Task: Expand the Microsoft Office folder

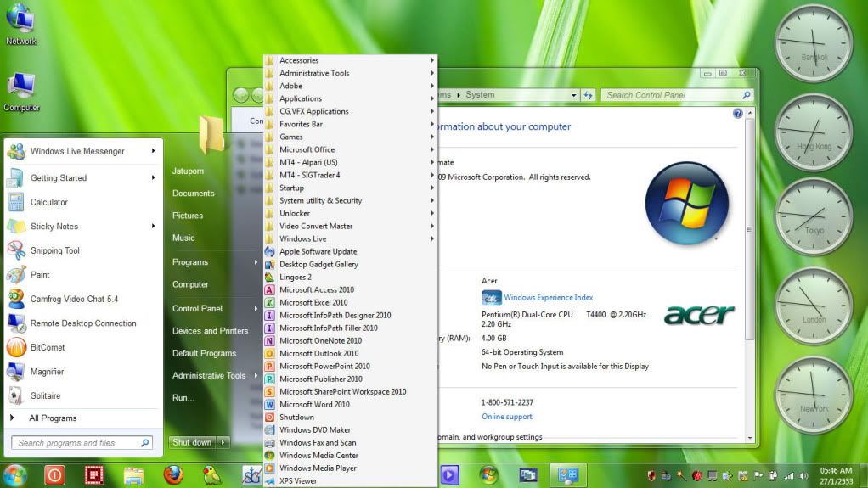Action: 351,149
